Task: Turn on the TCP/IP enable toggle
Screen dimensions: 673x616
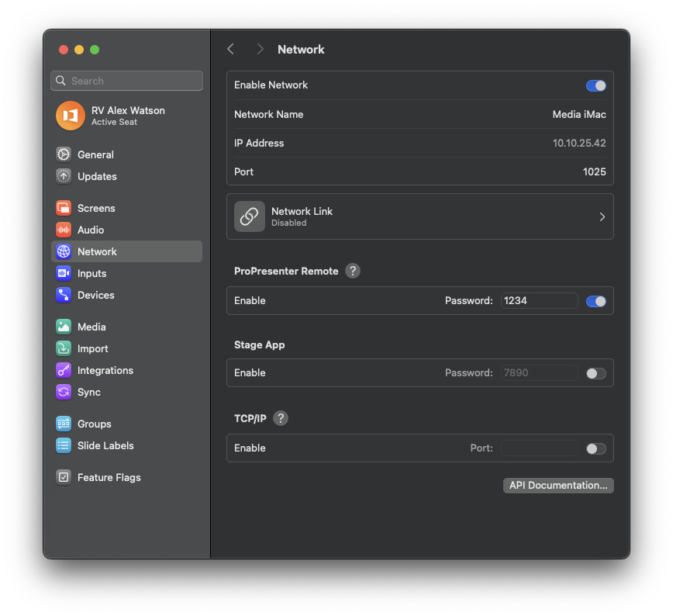Action: (595, 448)
